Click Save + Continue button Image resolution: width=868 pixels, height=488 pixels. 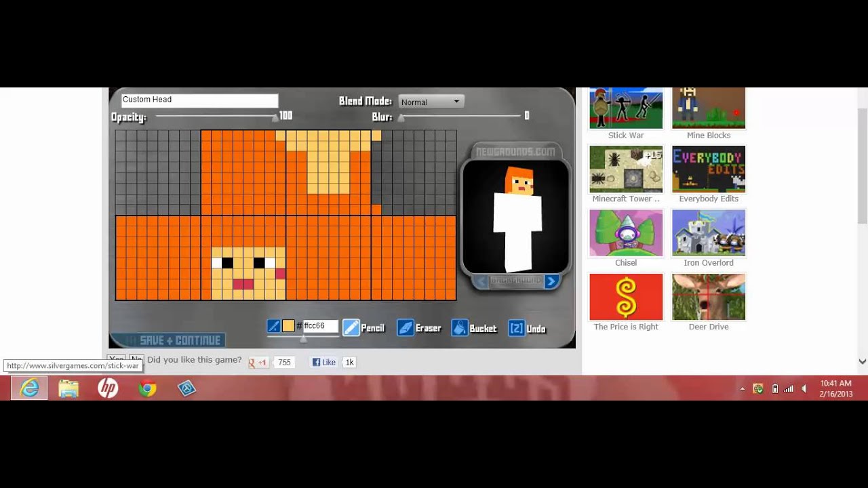click(167, 340)
